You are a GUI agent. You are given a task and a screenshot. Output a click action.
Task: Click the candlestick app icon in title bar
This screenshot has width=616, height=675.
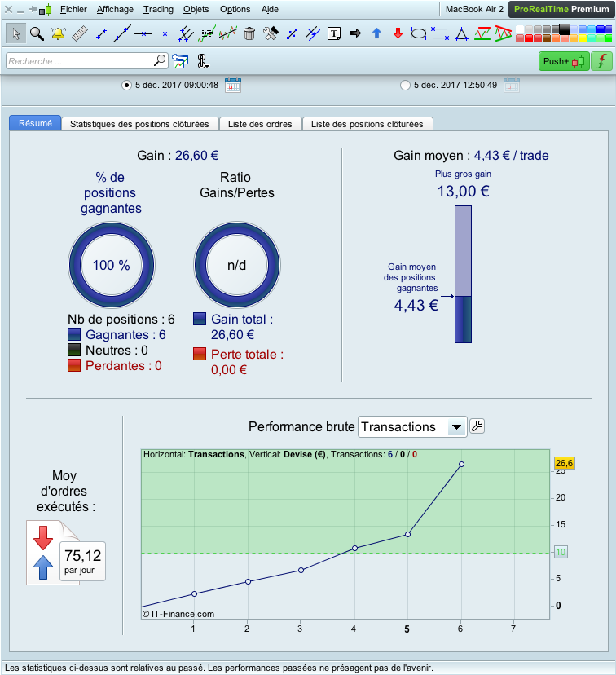[x=45, y=9]
